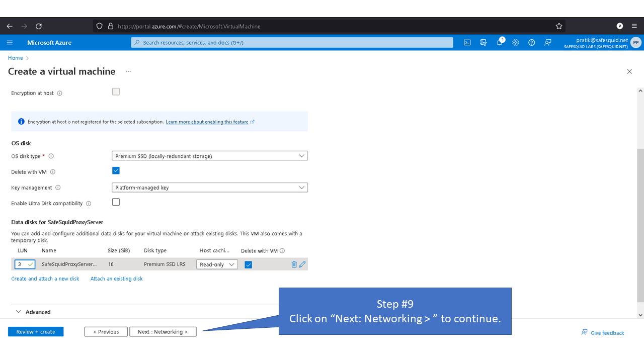Show info tooltip for OS disk type
This screenshot has width=644, height=362.
coord(51,156)
